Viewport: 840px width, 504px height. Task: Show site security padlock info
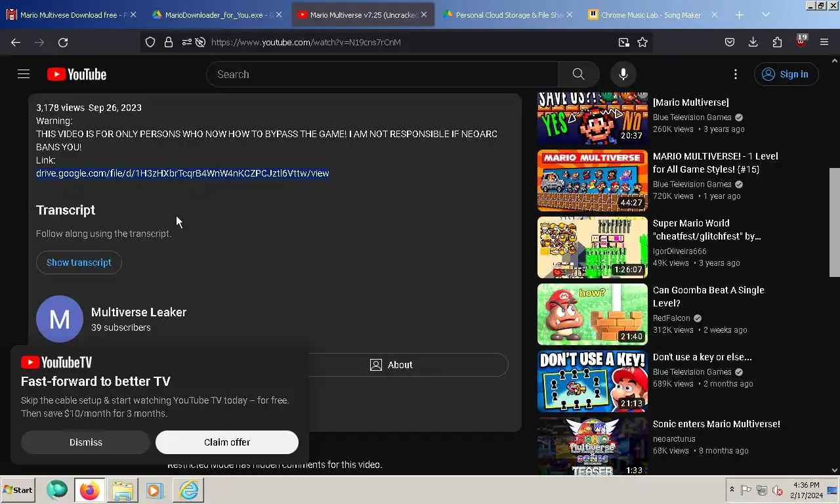coord(169,42)
